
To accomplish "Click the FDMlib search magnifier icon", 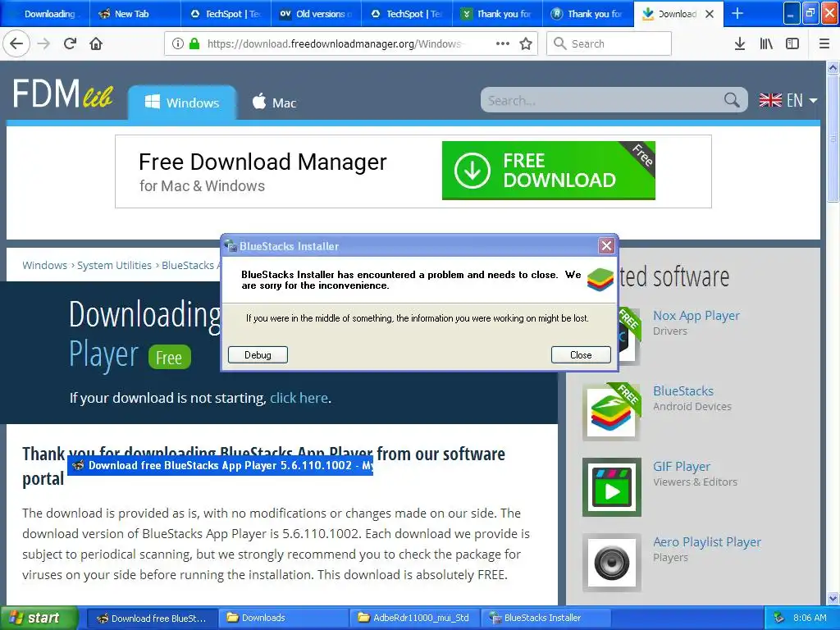I will click(x=732, y=100).
